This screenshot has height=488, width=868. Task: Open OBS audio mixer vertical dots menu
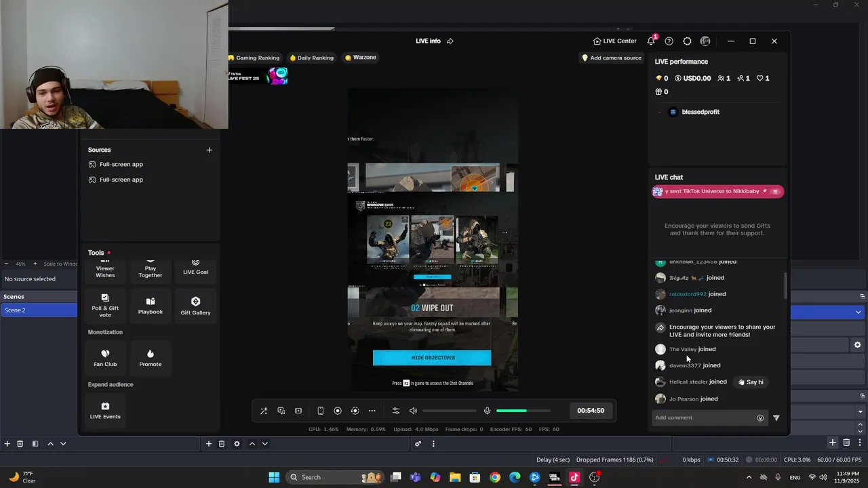[x=433, y=444]
